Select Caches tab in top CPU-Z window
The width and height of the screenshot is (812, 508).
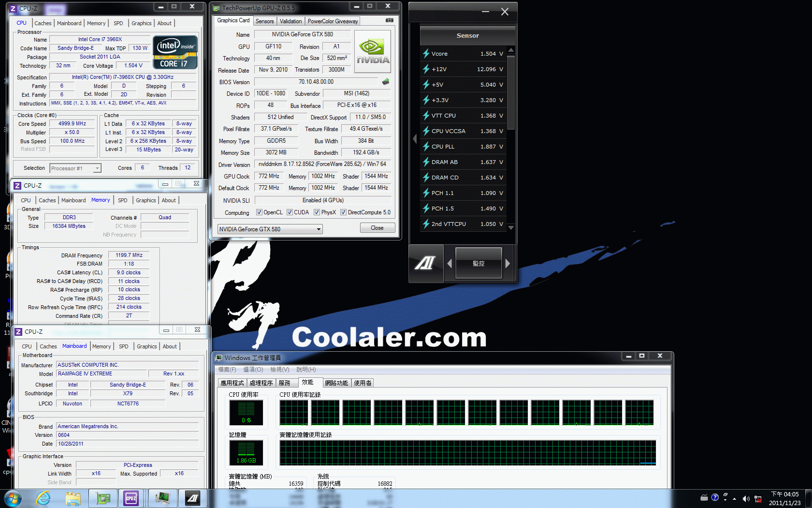pyautogui.click(x=43, y=23)
